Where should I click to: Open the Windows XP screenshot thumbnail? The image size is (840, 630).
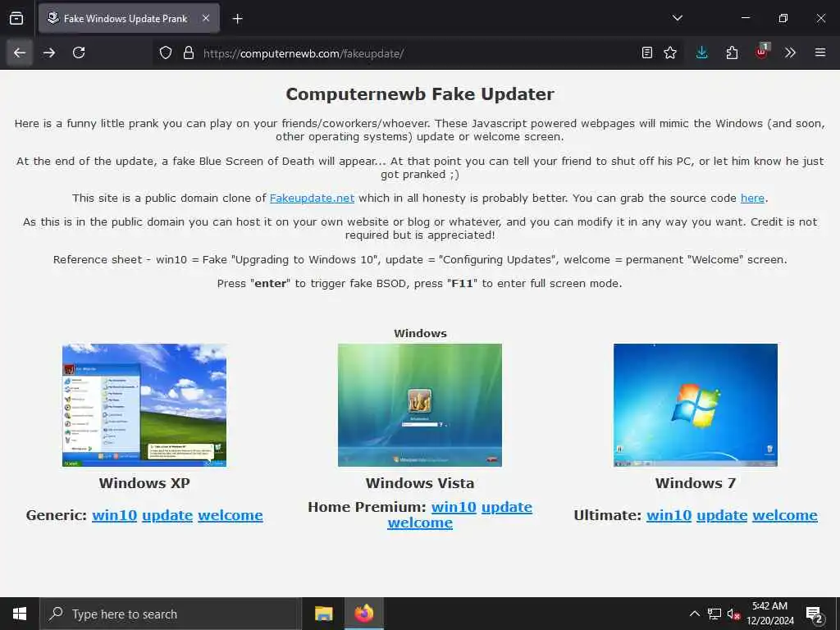tap(144, 405)
